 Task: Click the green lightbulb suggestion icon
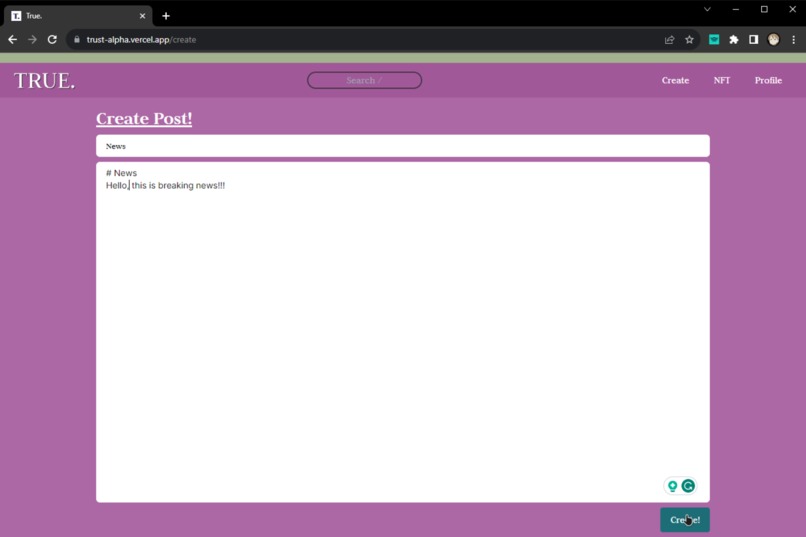672,486
